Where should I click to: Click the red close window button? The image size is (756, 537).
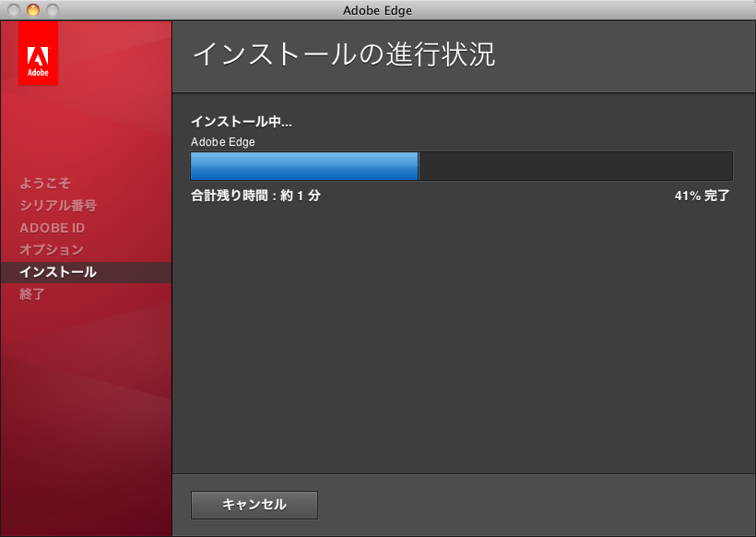pos(14,10)
